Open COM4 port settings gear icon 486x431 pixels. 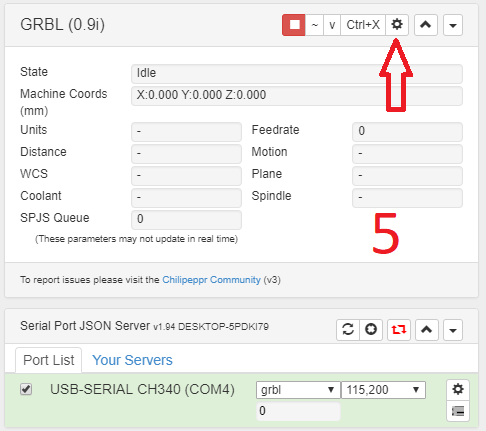458,389
